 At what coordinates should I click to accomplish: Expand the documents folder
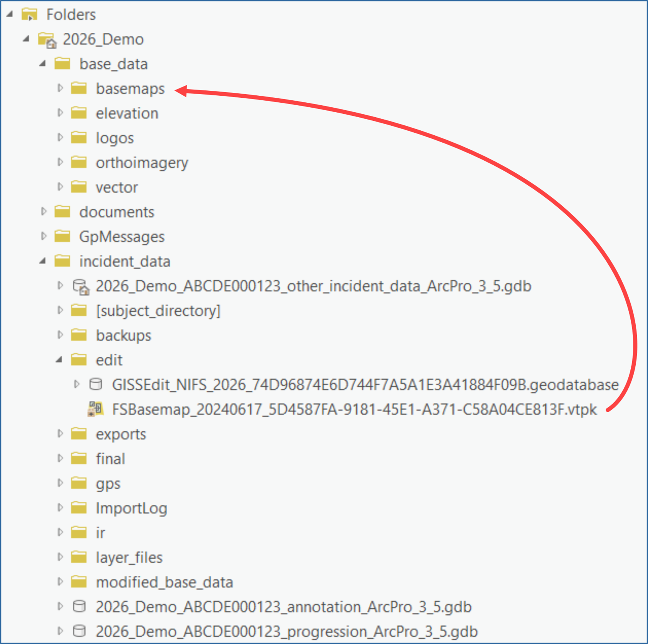[x=43, y=211]
